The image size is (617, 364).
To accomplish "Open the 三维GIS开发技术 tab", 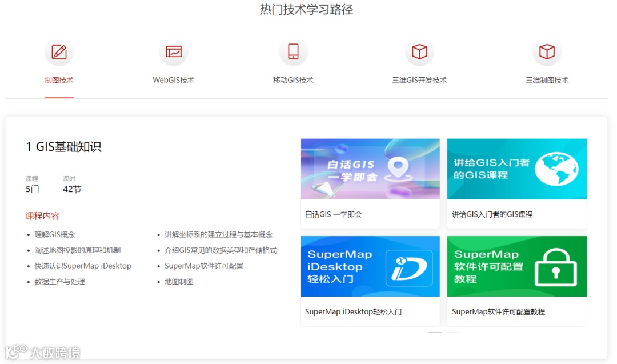I will click(x=419, y=80).
